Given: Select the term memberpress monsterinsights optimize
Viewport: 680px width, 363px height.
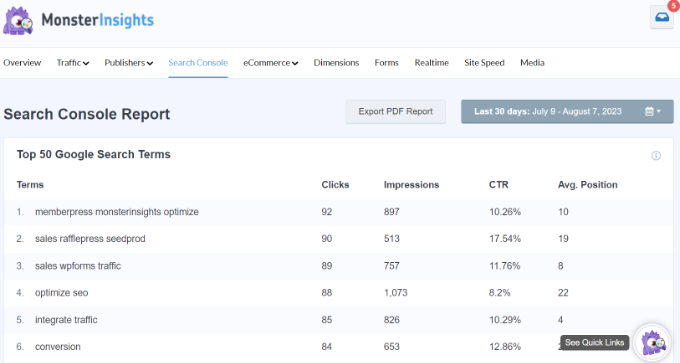Looking at the screenshot, I should [x=117, y=212].
